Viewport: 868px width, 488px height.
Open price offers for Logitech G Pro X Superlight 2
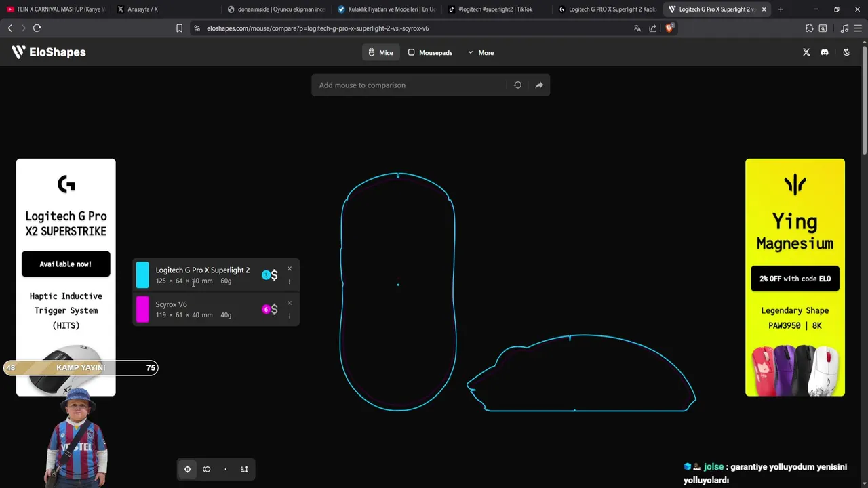coord(270,274)
